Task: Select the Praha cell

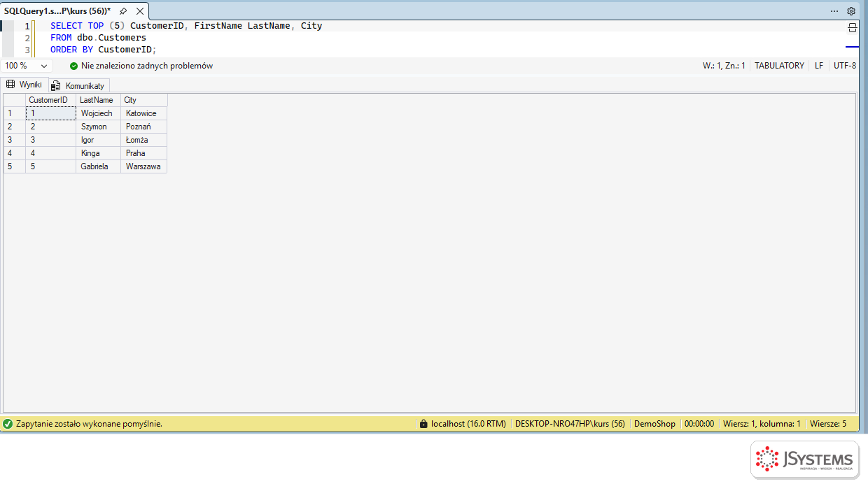Action: pos(144,153)
